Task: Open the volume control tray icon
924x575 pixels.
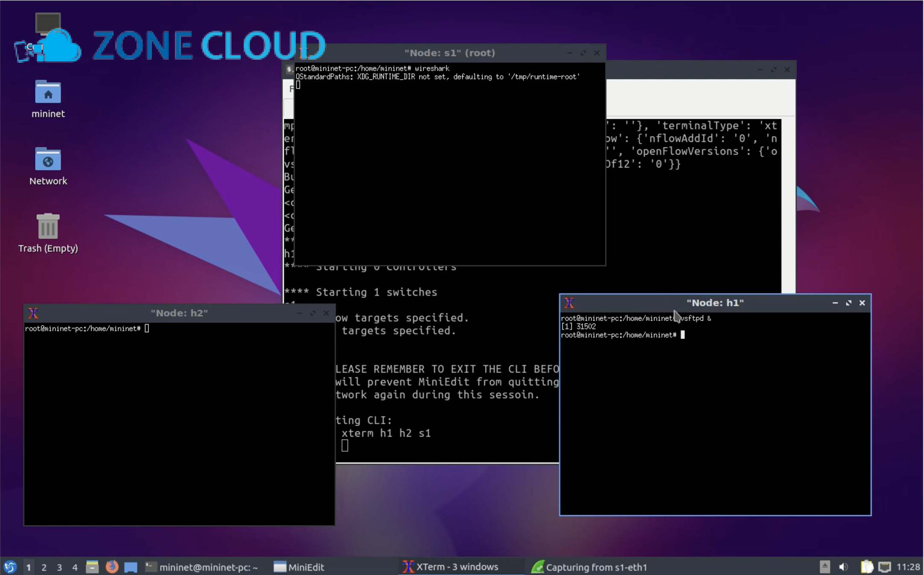Action: click(x=844, y=567)
